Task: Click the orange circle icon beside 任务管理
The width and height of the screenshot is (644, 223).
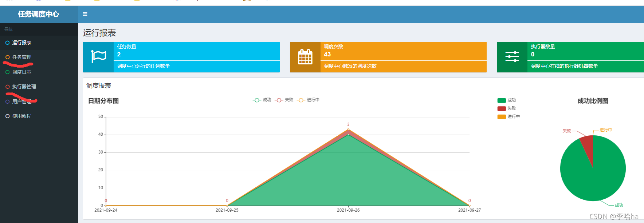Action: pyautogui.click(x=7, y=57)
